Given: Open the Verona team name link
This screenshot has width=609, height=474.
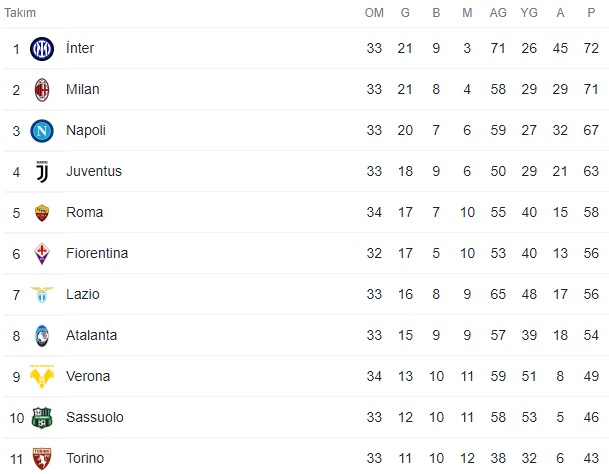Looking at the screenshot, I should (88, 376).
